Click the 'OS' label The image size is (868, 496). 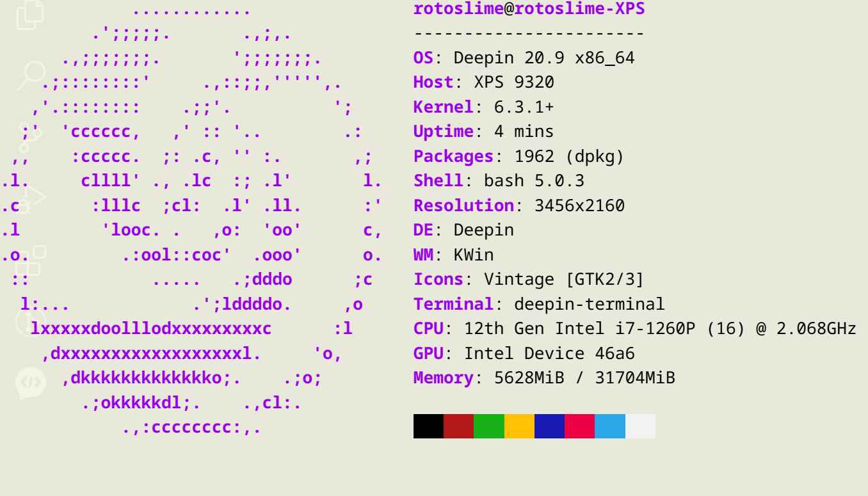(x=424, y=58)
